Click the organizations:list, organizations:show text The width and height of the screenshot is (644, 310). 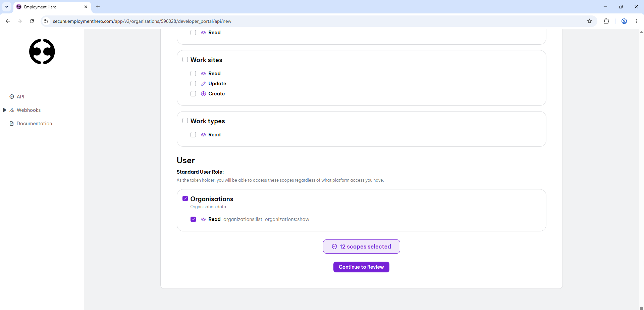tap(266, 219)
